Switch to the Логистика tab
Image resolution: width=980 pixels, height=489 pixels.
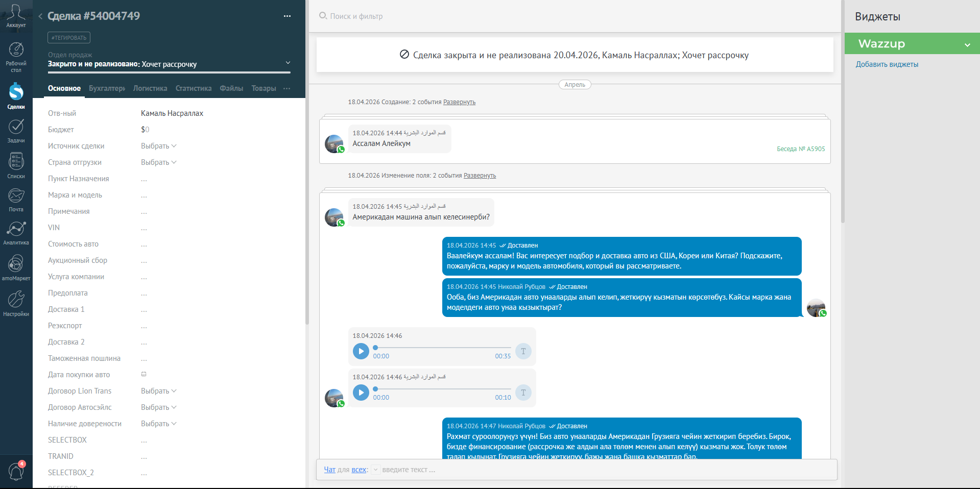click(150, 88)
